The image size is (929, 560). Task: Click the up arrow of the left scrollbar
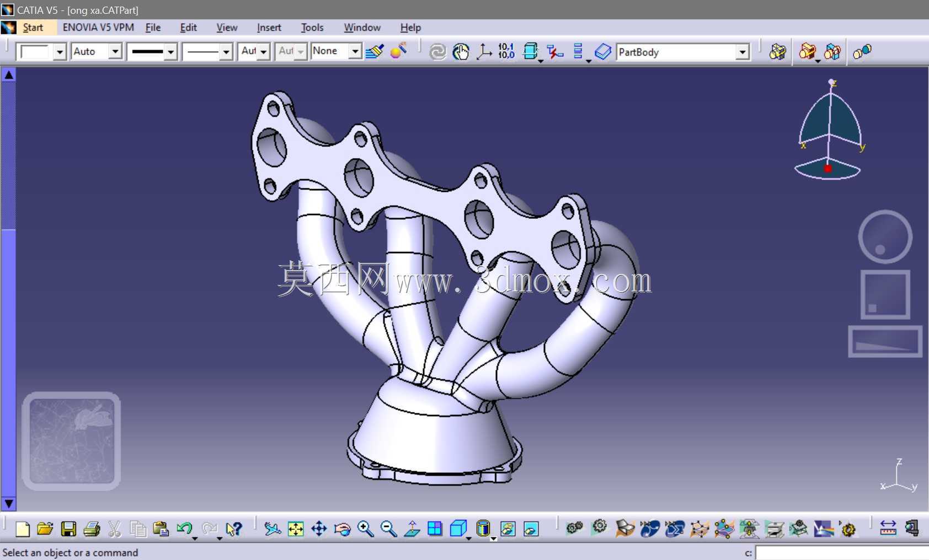(9, 74)
